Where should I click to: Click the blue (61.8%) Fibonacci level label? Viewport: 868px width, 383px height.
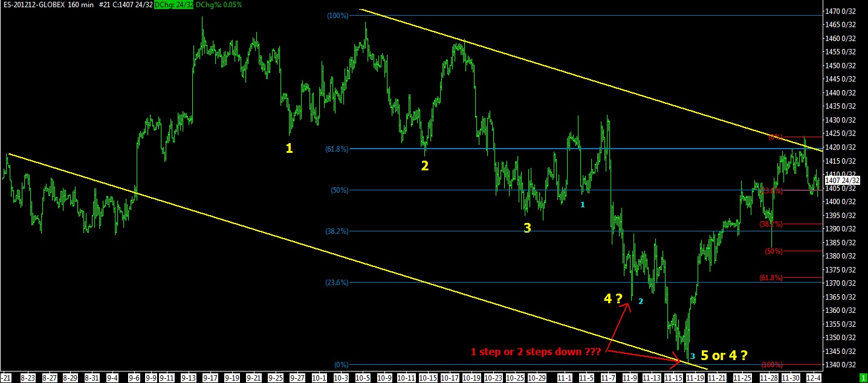tap(337, 149)
